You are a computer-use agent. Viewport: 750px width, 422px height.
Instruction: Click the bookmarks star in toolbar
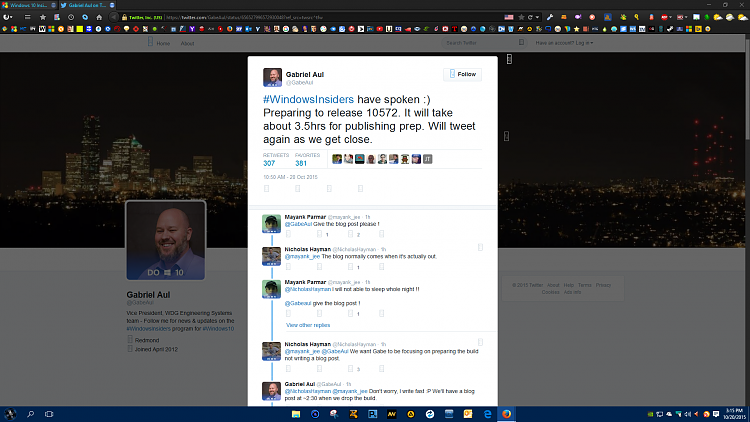[x=43, y=17]
